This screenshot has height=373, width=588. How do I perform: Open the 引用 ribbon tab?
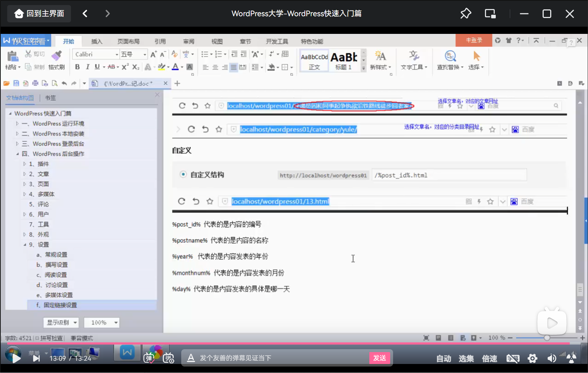pos(160,41)
